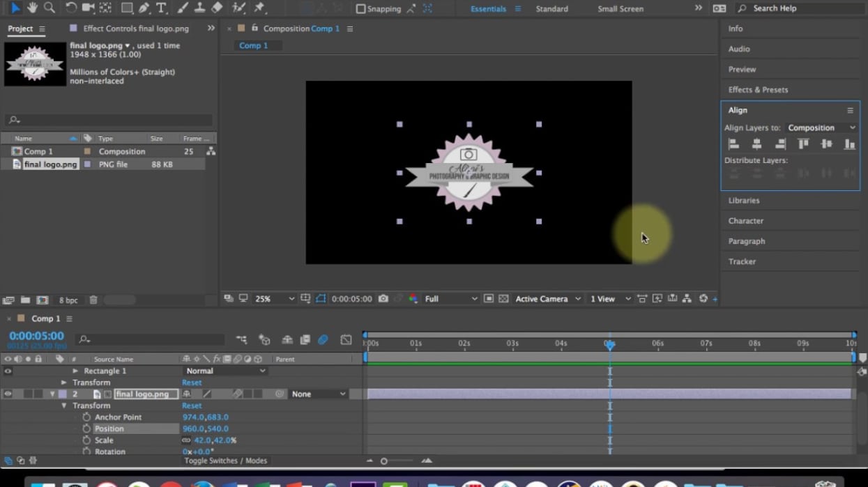Toggle Anchor Point stopwatch
Image resolution: width=868 pixels, height=487 pixels.
(86, 417)
